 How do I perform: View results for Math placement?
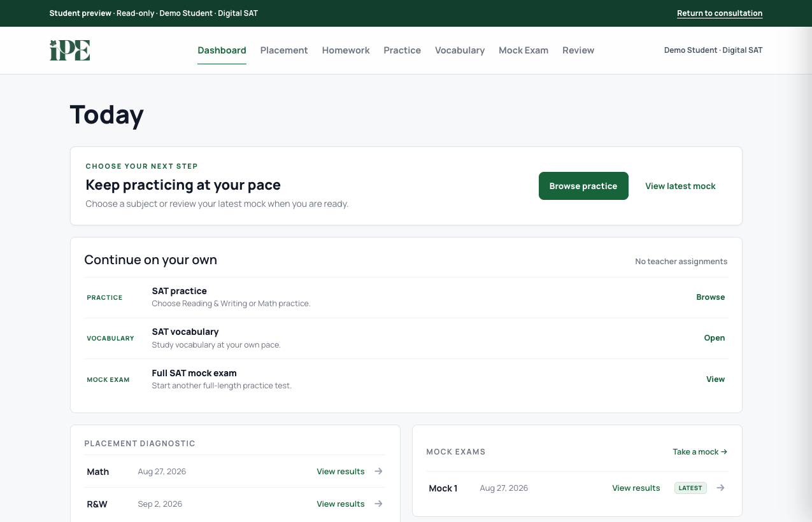(341, 472)
